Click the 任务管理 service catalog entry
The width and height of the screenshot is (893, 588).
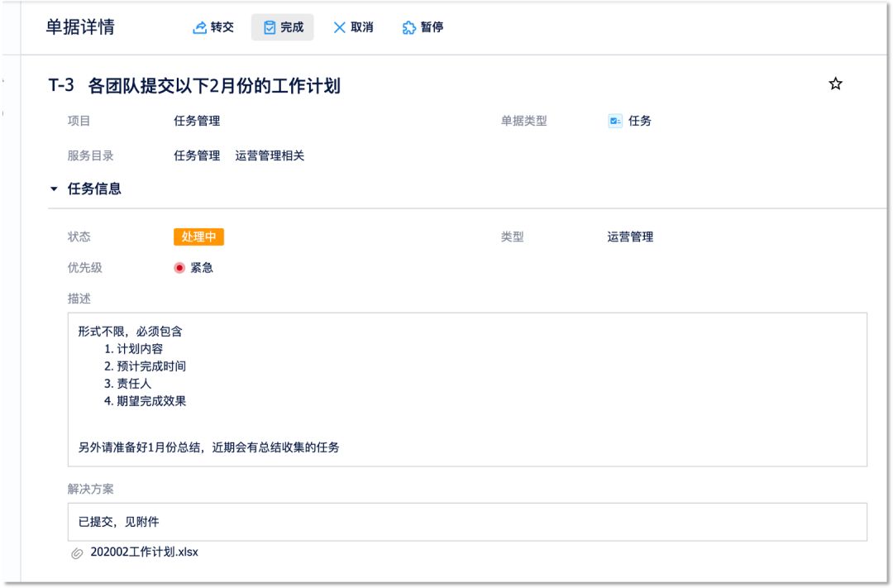pos(197,155)
